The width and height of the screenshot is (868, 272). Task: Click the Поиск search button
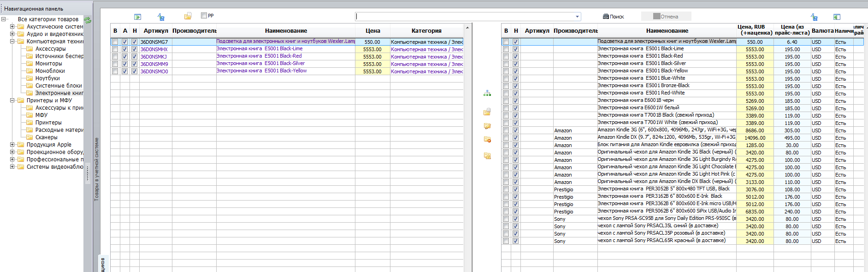[x=613, y=17]
